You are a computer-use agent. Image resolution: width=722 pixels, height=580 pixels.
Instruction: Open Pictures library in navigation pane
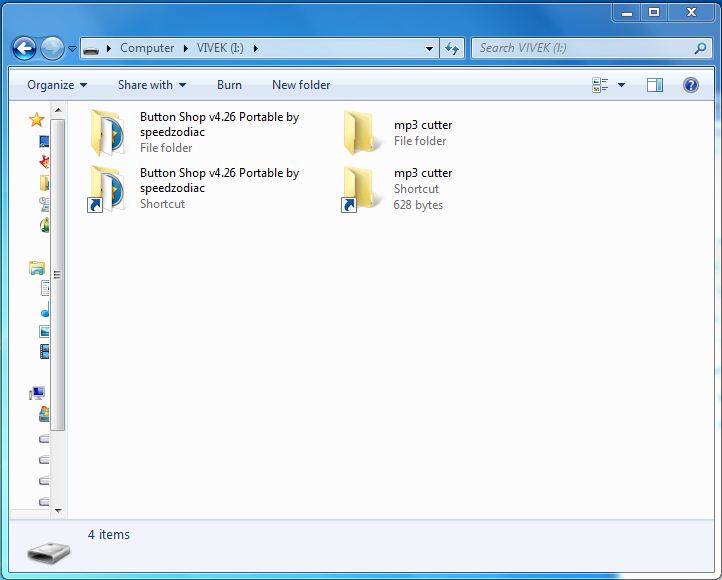(44, 331)
